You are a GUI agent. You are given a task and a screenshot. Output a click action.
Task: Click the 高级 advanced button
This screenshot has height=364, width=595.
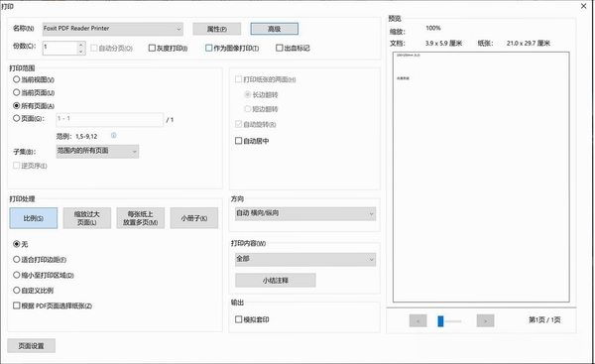275,29
